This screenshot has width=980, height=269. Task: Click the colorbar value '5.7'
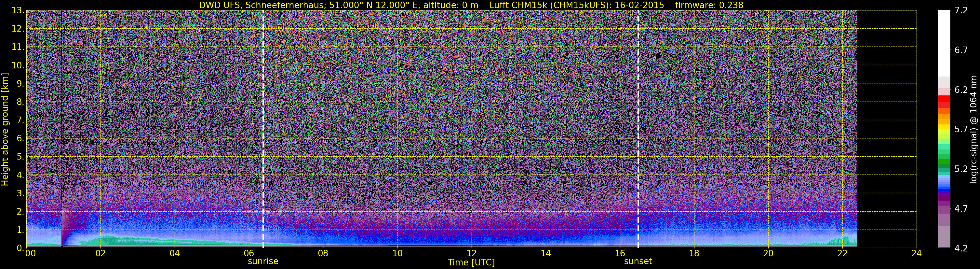point(961,129)
